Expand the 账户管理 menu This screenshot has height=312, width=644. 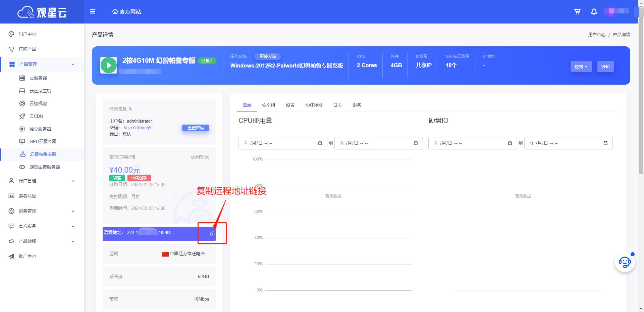(x=42, y=181)
